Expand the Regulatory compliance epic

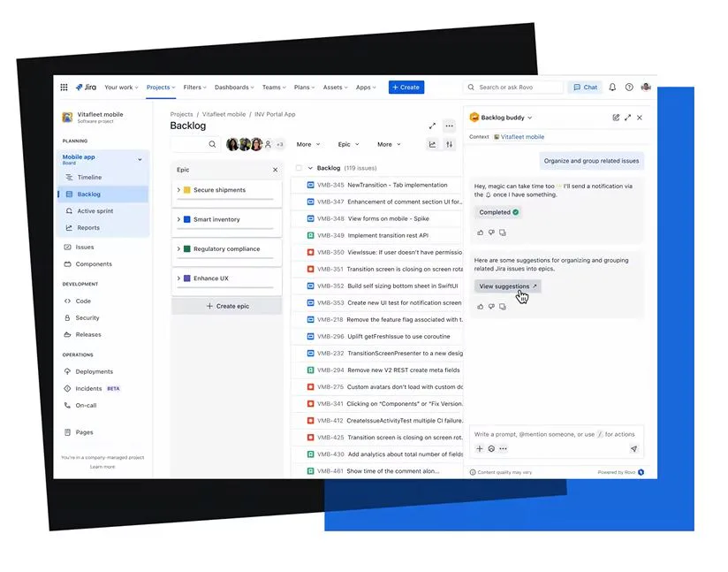coord(178,249)
